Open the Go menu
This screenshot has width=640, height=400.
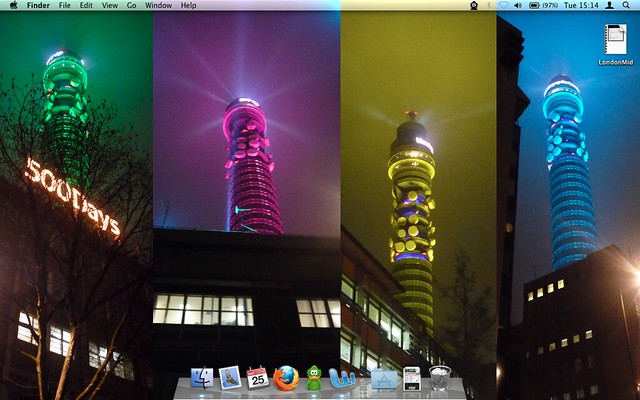pyautogui.click(x=131, y=5)
